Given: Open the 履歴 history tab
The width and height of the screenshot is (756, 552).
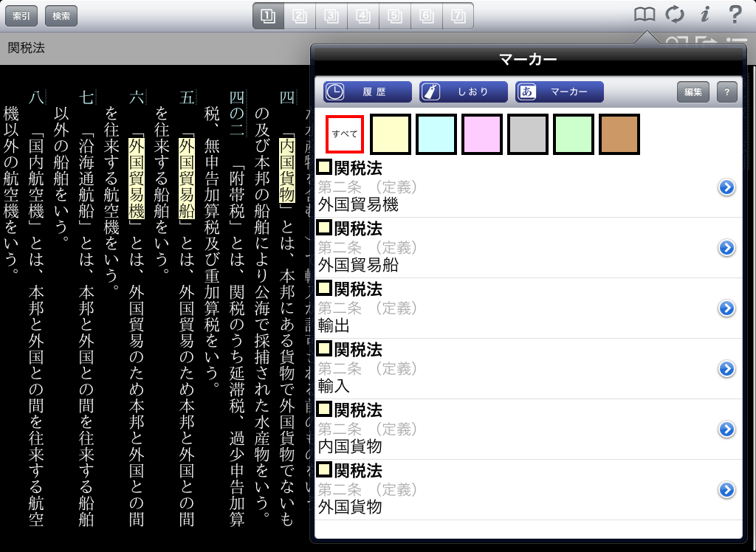Looking at the screenshot, I should (367, 92).
